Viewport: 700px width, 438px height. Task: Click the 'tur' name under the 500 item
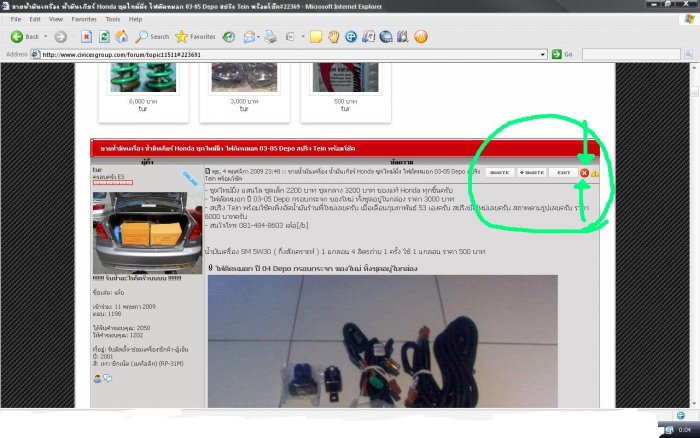point(346,108)
